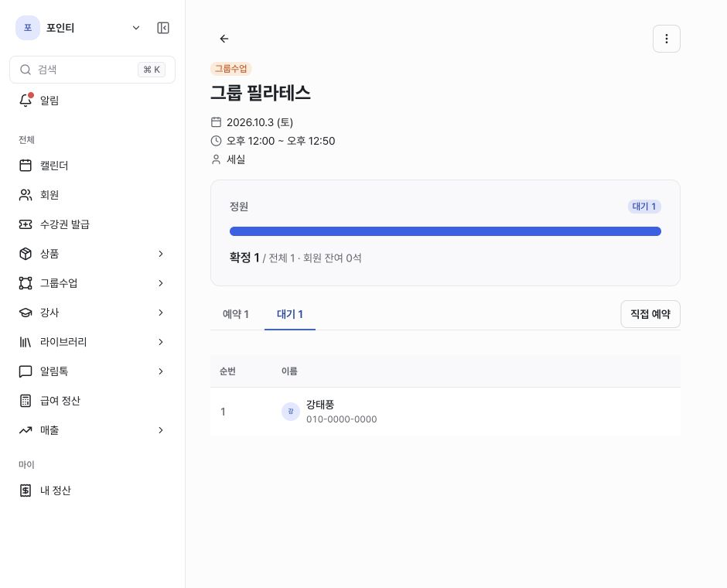The width and height of the screenshot is (727, 588).
Task: Click the 라이브러리 books icon
Action: (x=26, y=342)
